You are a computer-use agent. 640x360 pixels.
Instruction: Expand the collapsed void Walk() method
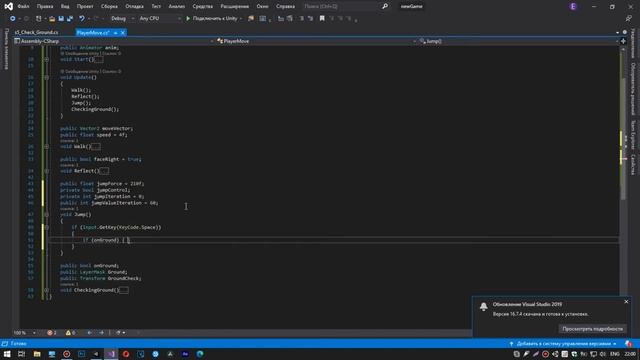(x=47, y=147)
